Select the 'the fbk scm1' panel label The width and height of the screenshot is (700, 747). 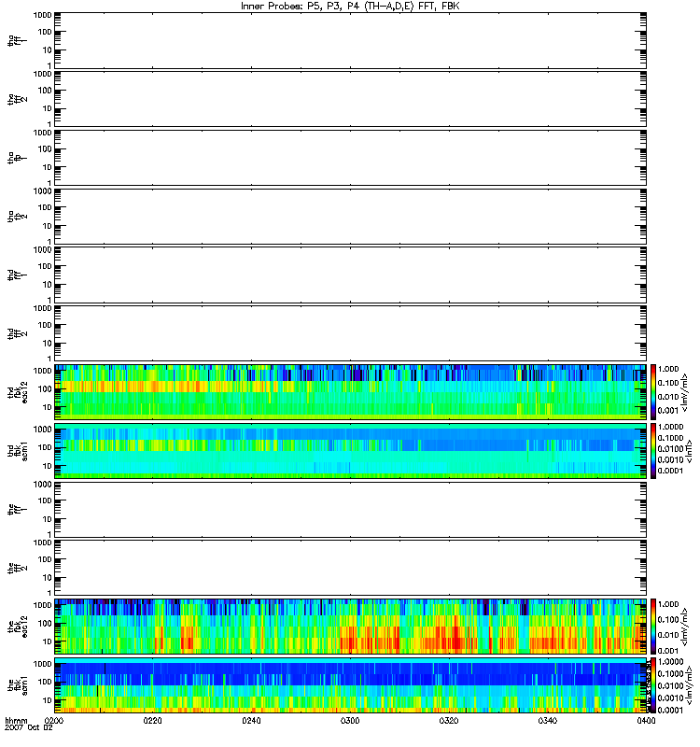18,685
